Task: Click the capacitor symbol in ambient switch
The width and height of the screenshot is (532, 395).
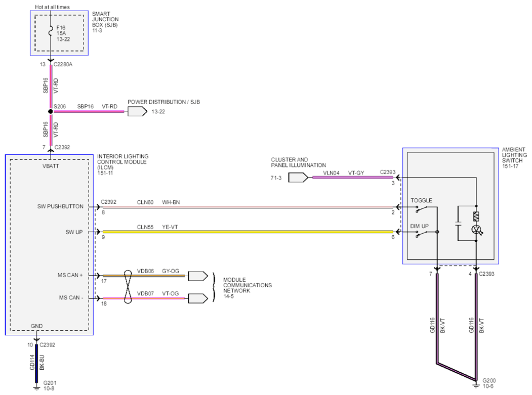Action: coord(458,224)
